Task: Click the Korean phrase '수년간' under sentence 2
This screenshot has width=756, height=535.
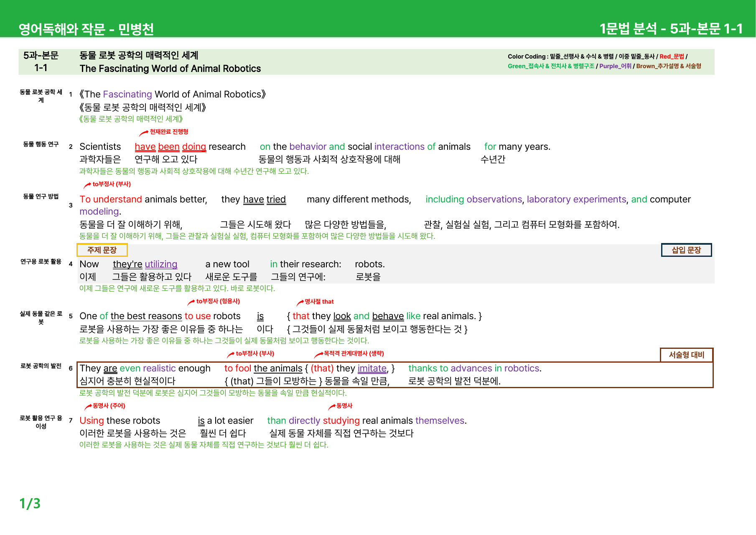Action: (493, 159)
